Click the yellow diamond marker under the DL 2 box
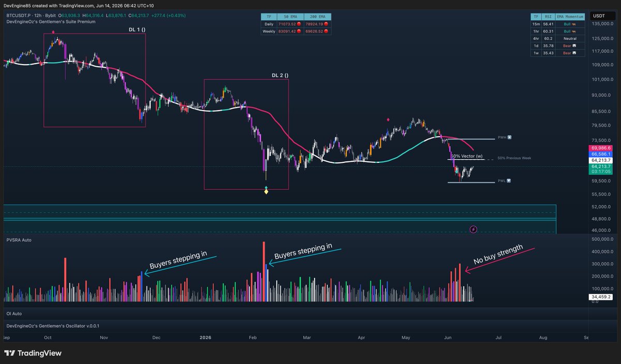The width and height of the screenshot is (621, 364). (266, 192)
